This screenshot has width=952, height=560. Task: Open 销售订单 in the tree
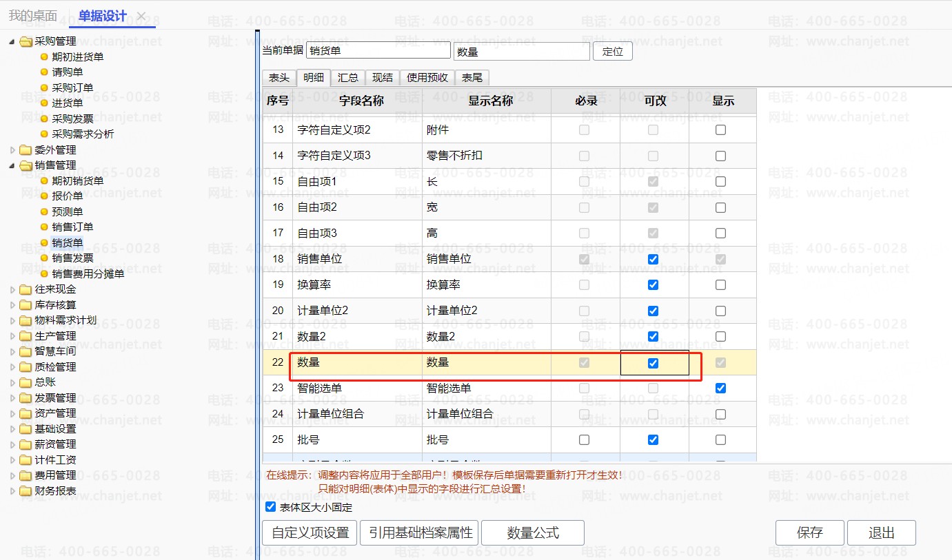click(72, 227)
